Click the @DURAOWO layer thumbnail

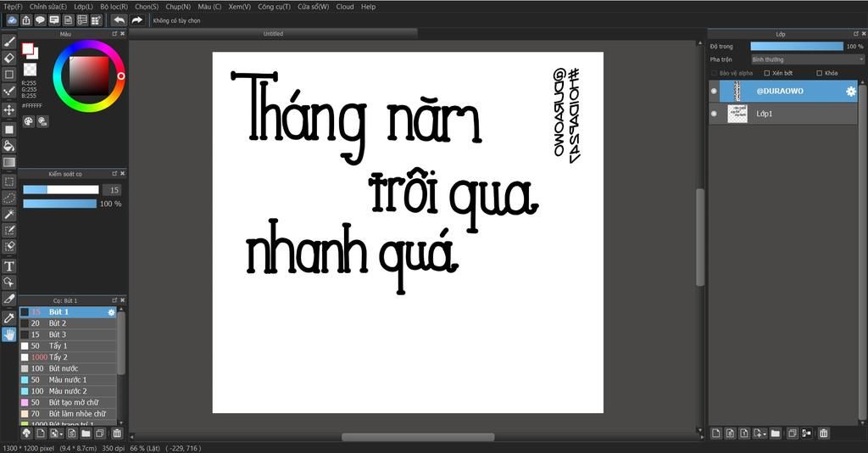[x=737, y=91]
